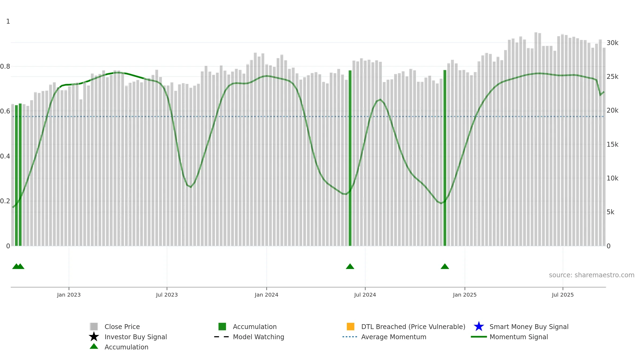The height and width of the screenshot is (362, 644).
Task: Click the accumulation triangle marker before Jan 2025
Action: pyautogui.click(x=445, y=266)
